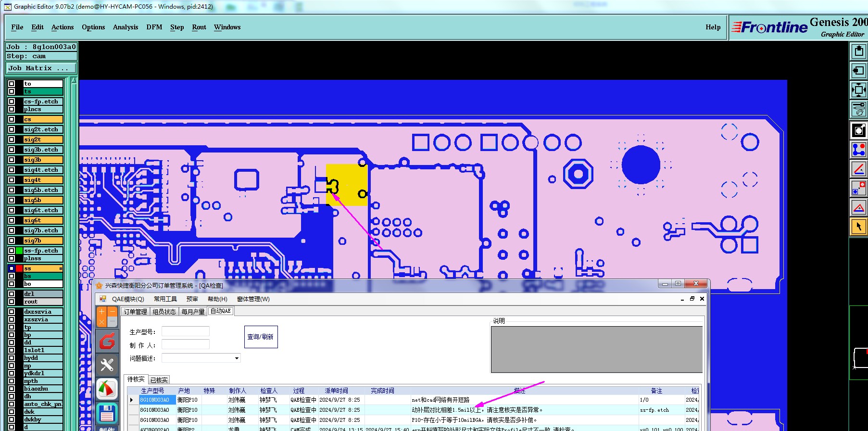Open the Job Matrix ... button
This screenshot has width=868, height=431.
click(x=41, y=68)
